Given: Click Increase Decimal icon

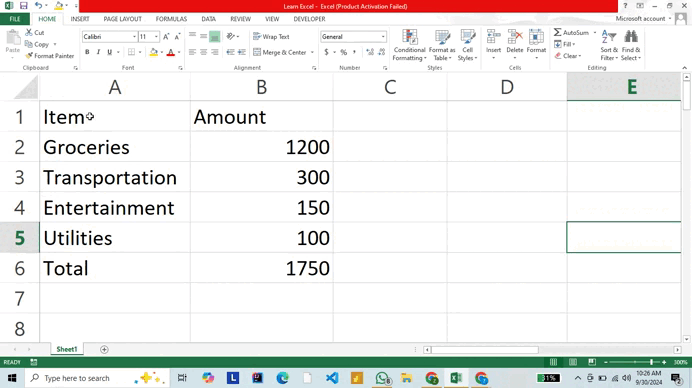Looking at the screenshot, I should tap(370, 52).
